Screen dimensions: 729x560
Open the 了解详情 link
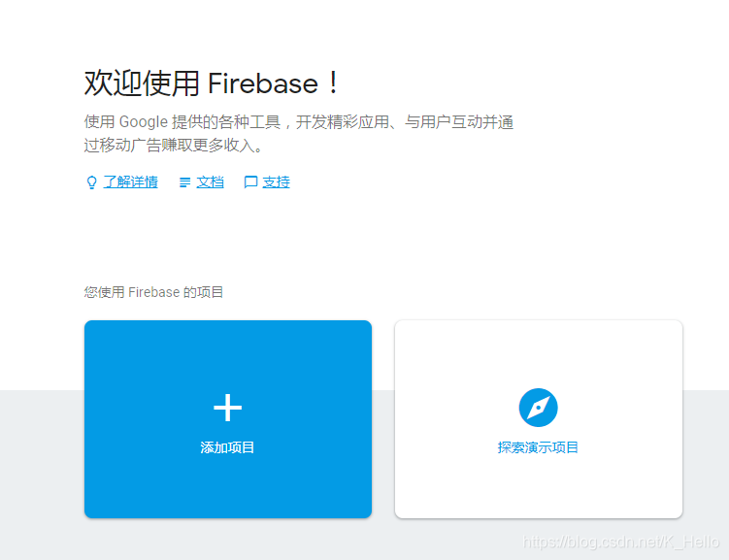[130, 181]
